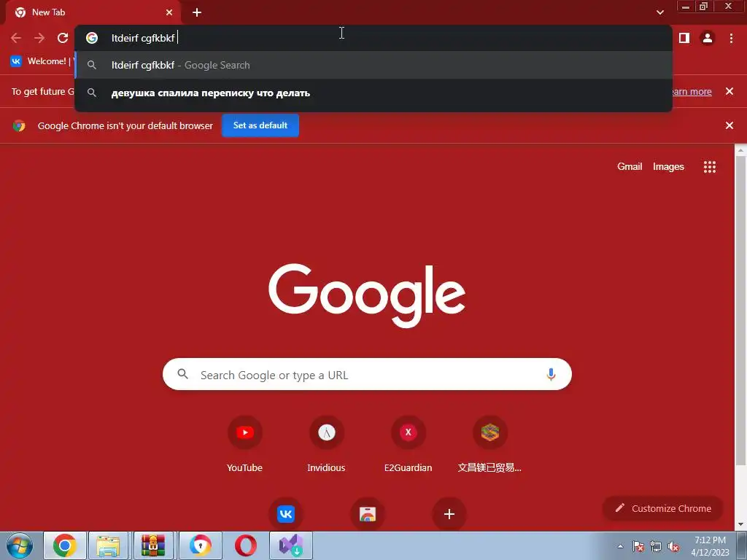The width and height of the screenshot is (747, 560).
Task: Choose the 'ltdeirf cgfkbkf' Google Search suggestion
Action: point(373,65)
